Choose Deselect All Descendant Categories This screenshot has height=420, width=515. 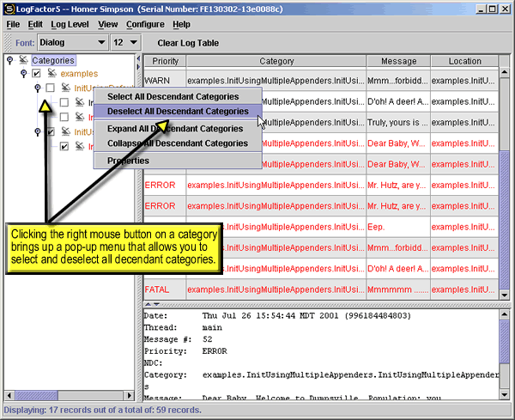coord(178,112)
